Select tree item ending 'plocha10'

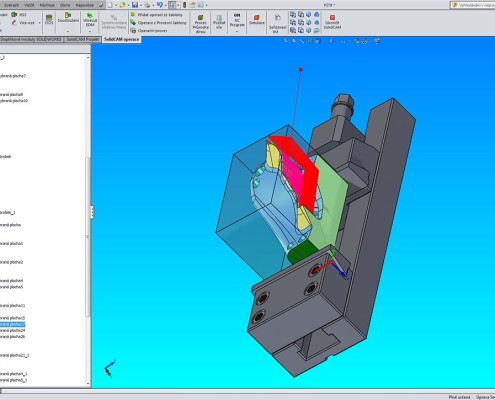point(14,101)
